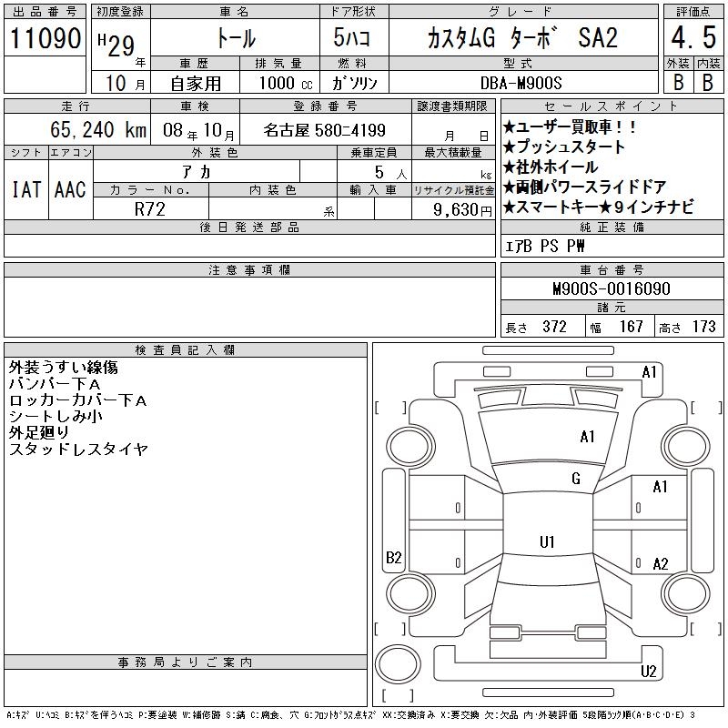The height and width of the screenshot is (728, 728).
Task: Select door type 5ハコ
Action: 352,37
